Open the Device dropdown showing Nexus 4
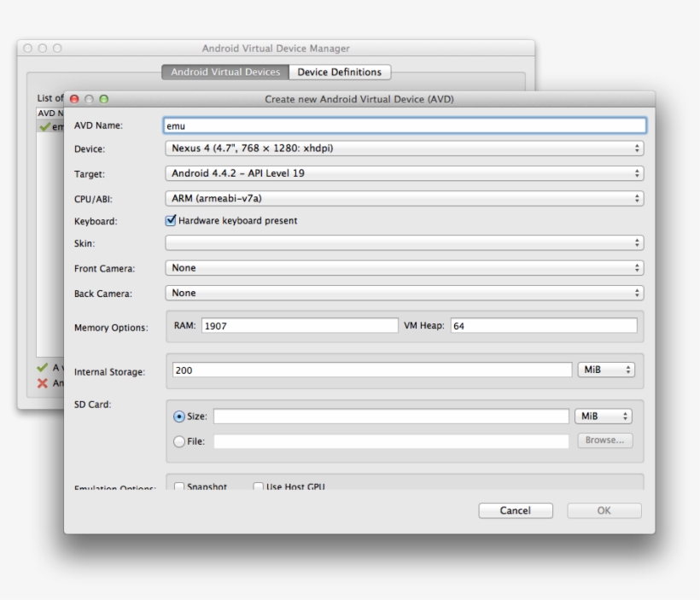Screen dimensions: 700x600 point(404,149)
